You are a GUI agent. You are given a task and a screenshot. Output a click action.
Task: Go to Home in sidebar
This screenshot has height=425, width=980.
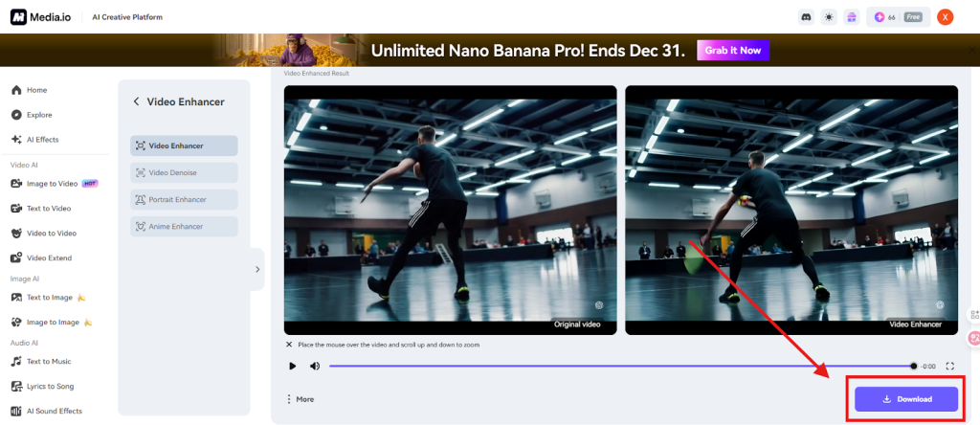pos(36,90)
